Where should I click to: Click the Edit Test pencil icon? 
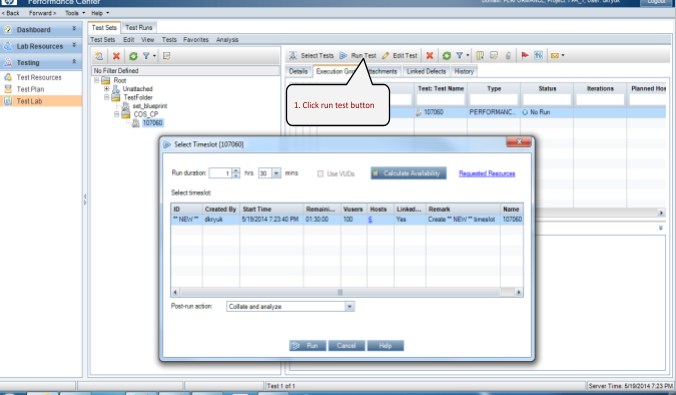pyautogui.click(x=385, y=56)
